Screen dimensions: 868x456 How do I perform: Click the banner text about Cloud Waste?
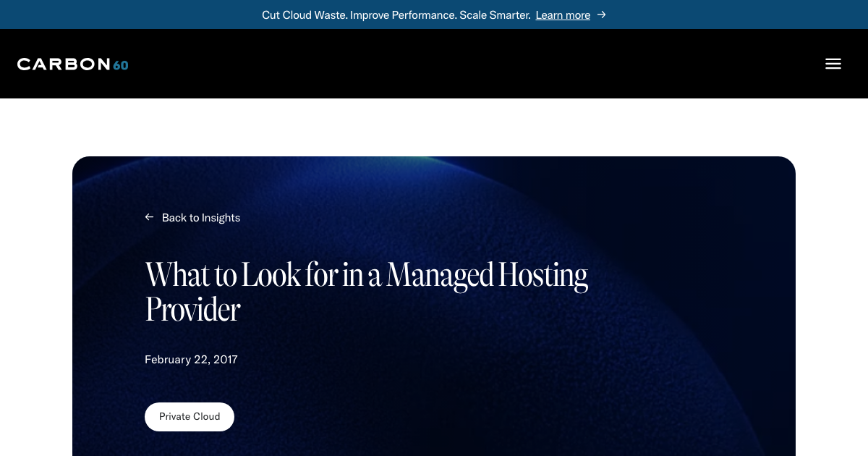(x=396, y=14)
